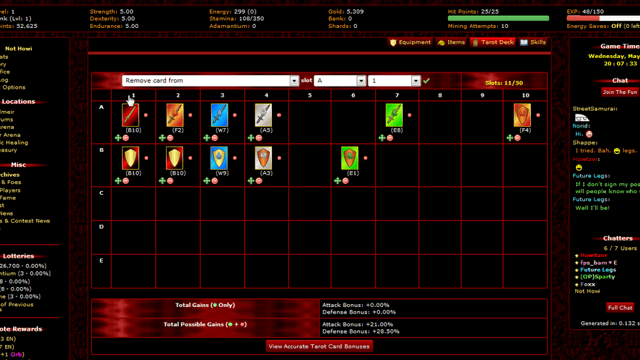The width and height of the screenshot is (640, 360).
Task: Toggle the red status dot beside W7 card
Action: (x=235, y=115)
